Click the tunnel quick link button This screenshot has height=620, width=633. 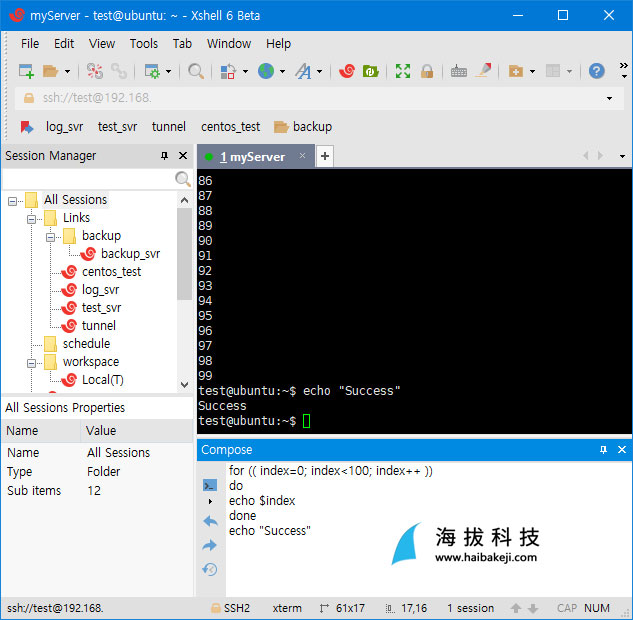point(169,127)
